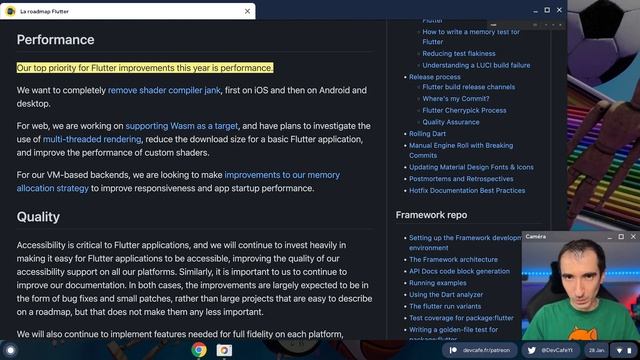Open the Quality Assurance sidebar link
This screenshot has width=640, height=360.
click(x=451, y=122)
